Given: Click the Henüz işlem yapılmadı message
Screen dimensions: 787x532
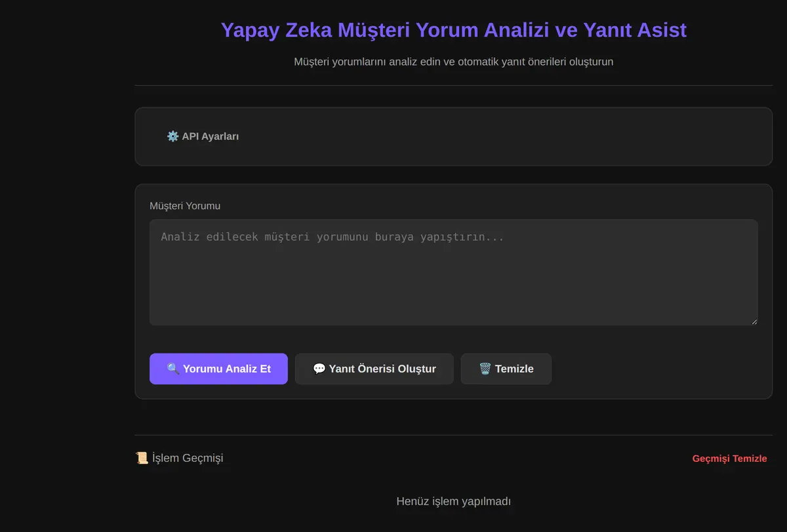Looking at the screenshot, I should coord(454,501).
